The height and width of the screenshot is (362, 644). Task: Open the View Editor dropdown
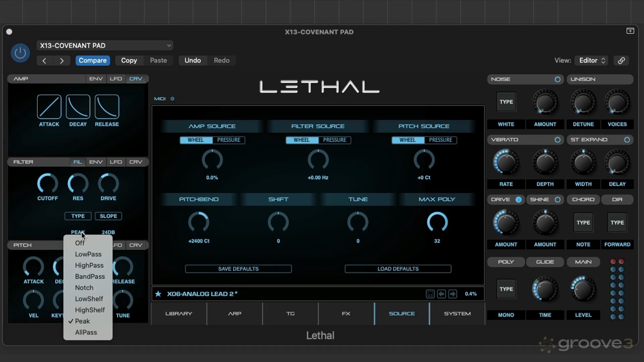click(592, 60)
